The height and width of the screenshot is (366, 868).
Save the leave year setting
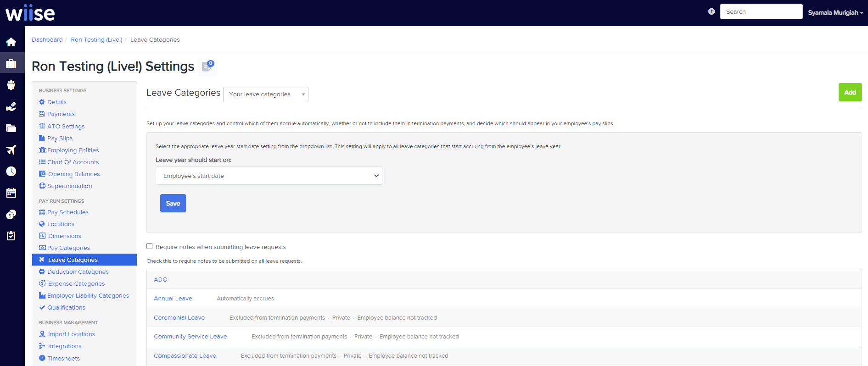pyautogui.click(x=173, y=203)
